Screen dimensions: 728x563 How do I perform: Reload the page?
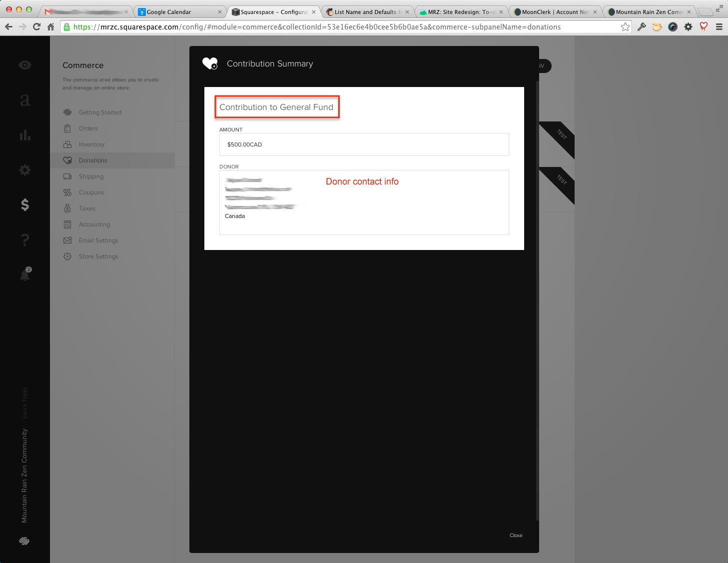click(36, 27)
